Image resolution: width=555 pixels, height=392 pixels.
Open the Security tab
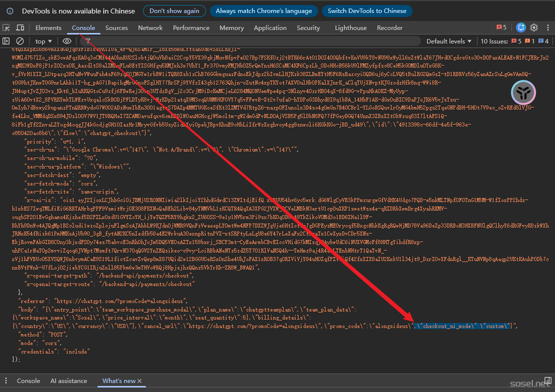[308, 27]
